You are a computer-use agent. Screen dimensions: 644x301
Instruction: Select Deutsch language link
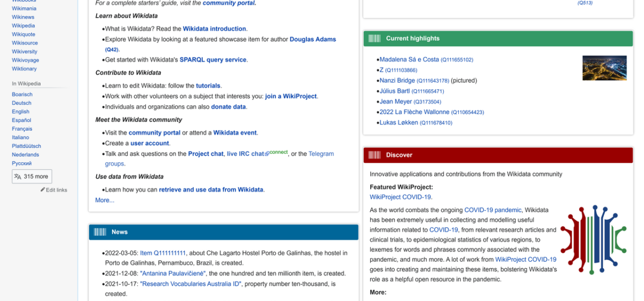(x=21, y=103)
